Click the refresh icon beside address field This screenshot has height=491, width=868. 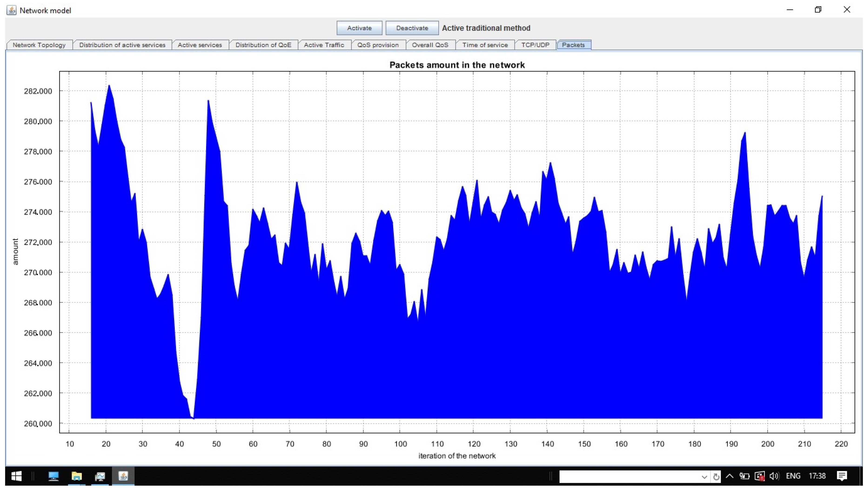point(716,477)
